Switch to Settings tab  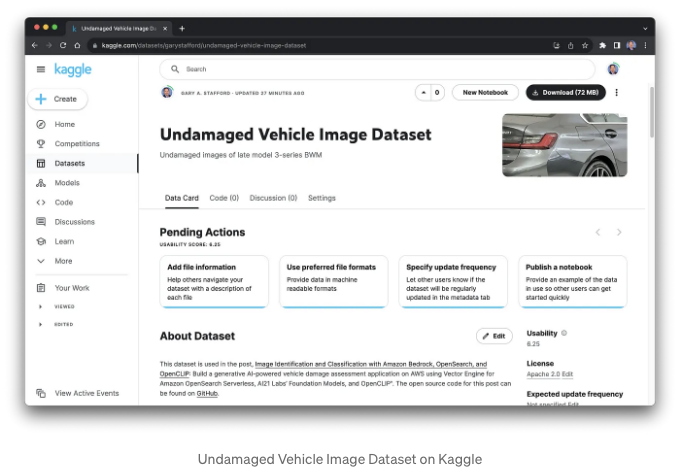click(322, 198)
